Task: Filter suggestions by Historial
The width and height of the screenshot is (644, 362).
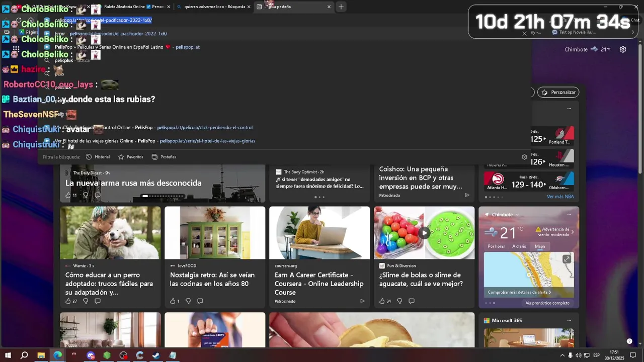Action: (98, 157)
